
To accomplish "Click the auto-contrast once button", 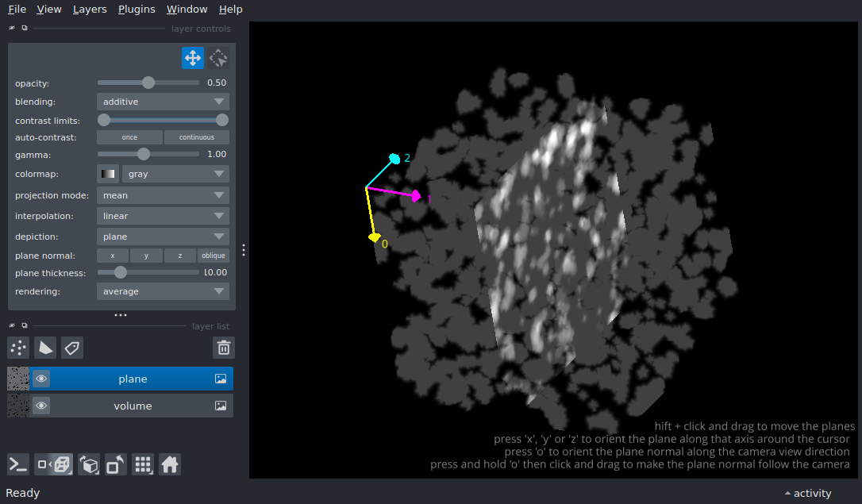I will tap(129, 137).
